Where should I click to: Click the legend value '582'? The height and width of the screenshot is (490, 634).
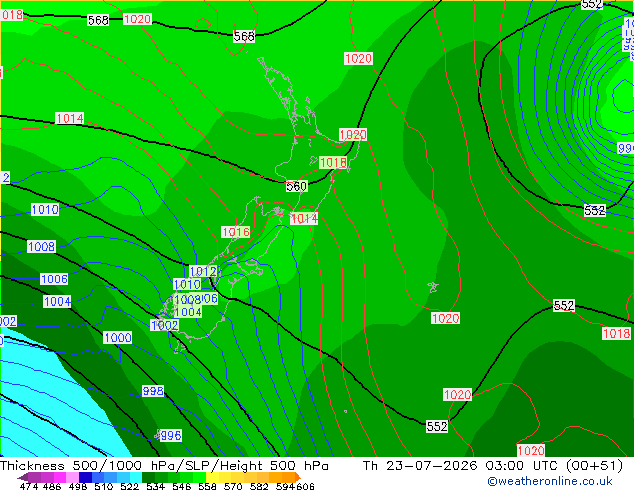tap(259, 486)
